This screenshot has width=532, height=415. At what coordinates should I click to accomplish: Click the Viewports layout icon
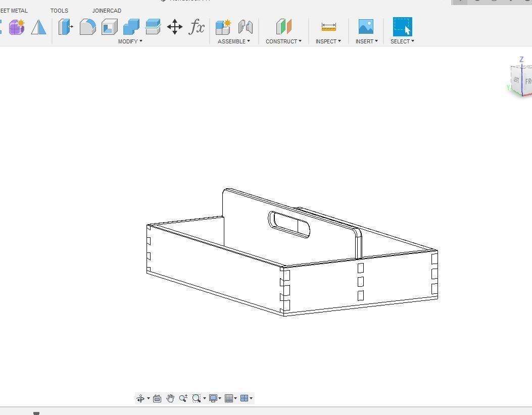244,398
